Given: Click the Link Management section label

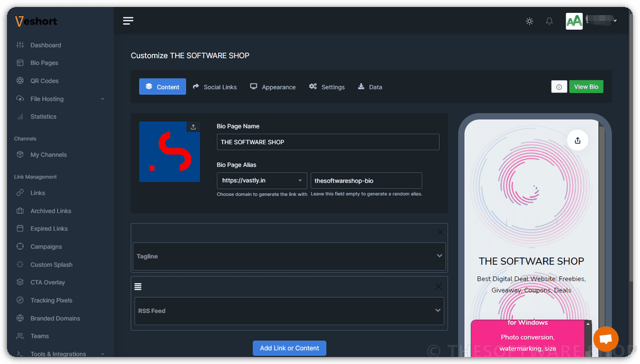Looking at the screenshot, I should [x=35, y=177].
